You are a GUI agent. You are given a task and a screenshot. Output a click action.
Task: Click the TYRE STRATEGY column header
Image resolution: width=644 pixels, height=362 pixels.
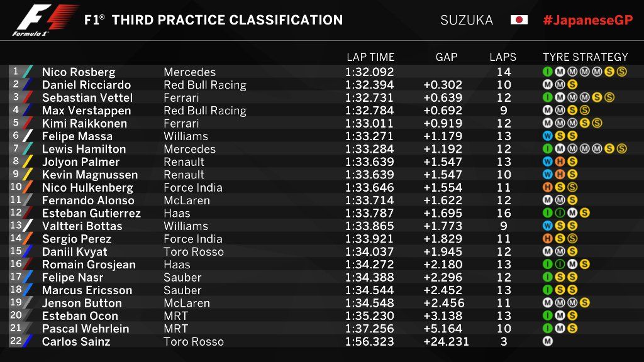[x=585, y=57]
